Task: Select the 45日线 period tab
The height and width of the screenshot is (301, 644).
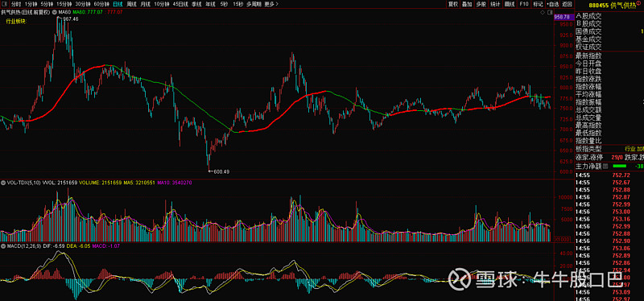Action: coord(180,4)
